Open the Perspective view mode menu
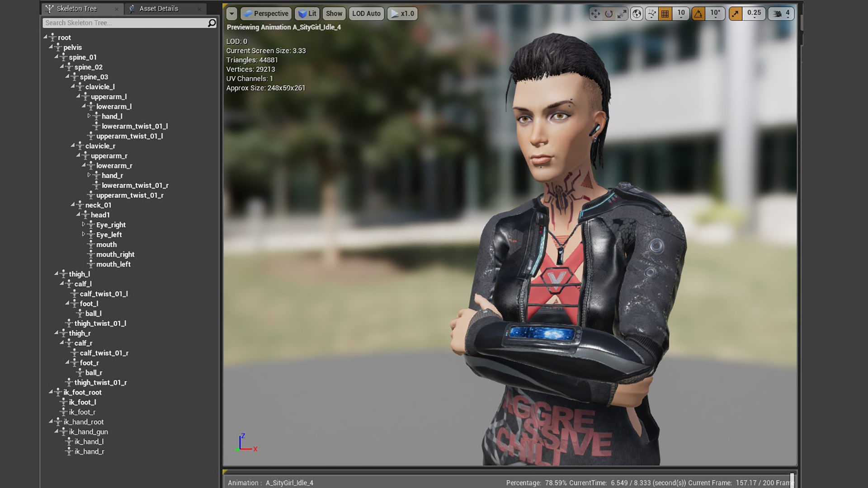The width and height of the screenshot is (868, 488). click(x=266, y=14)
